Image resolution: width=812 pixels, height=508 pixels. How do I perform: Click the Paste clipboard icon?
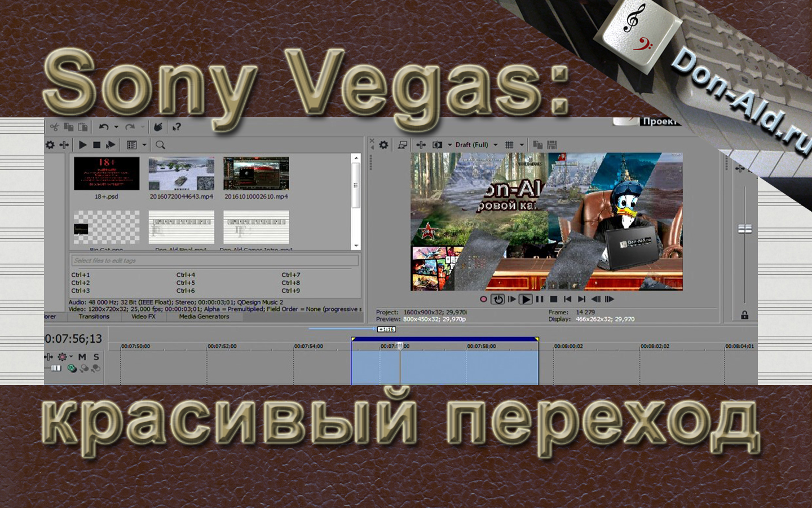[83, 127]
